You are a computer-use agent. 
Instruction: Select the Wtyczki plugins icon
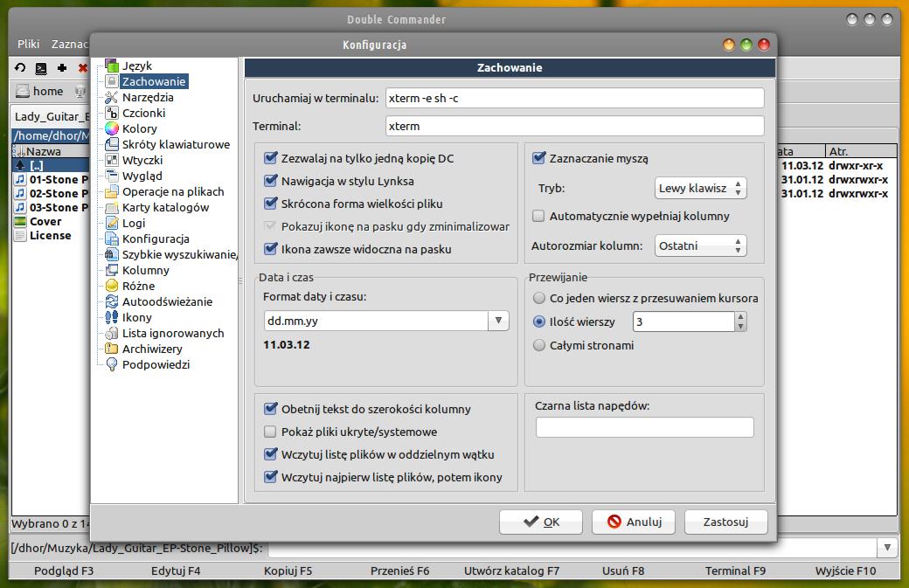pos(112,160)
